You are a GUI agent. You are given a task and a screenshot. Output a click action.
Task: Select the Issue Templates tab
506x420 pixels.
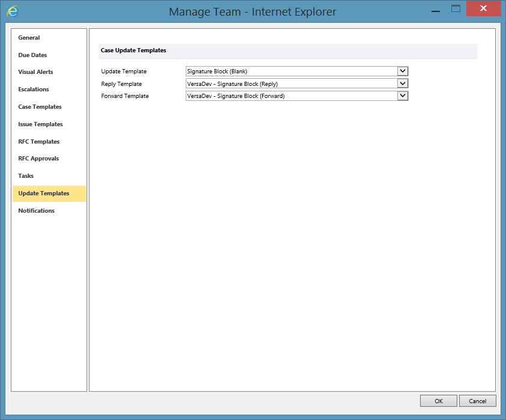click(x=40, y=124)
